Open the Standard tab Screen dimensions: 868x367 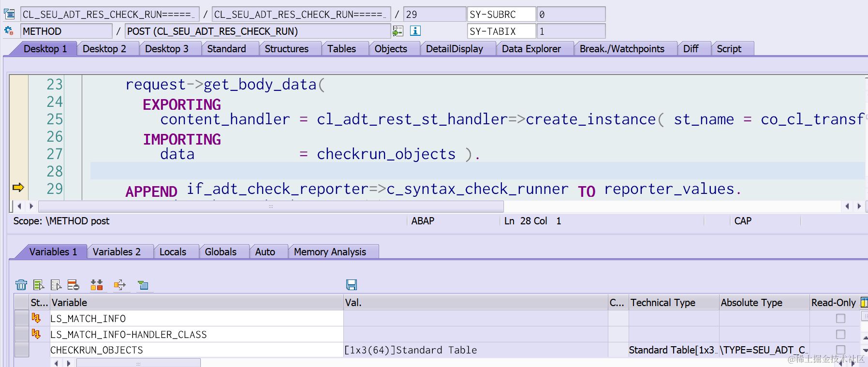pos(227,49)
